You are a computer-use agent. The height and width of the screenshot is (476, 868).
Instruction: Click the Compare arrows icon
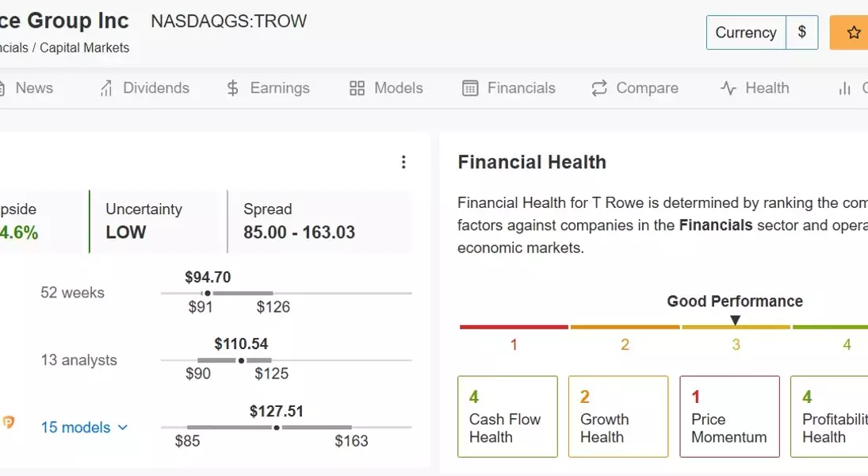(x=599, y=89)
